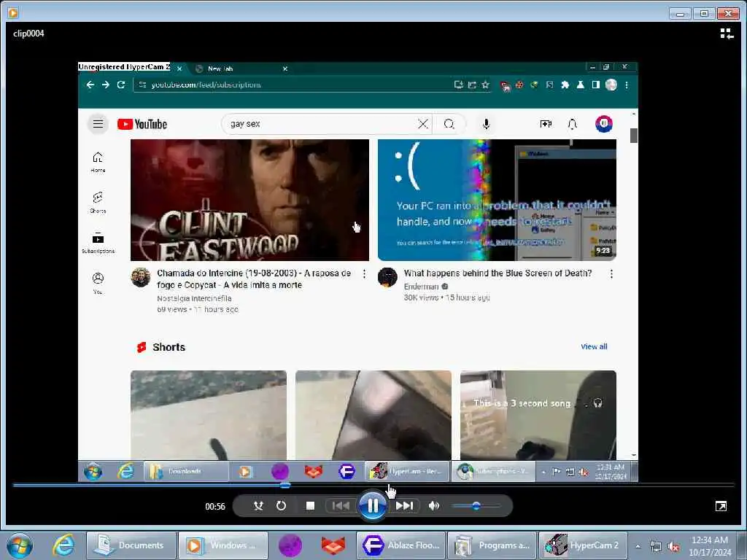Reload the YouTube subscriptions page

pos(121,85)
